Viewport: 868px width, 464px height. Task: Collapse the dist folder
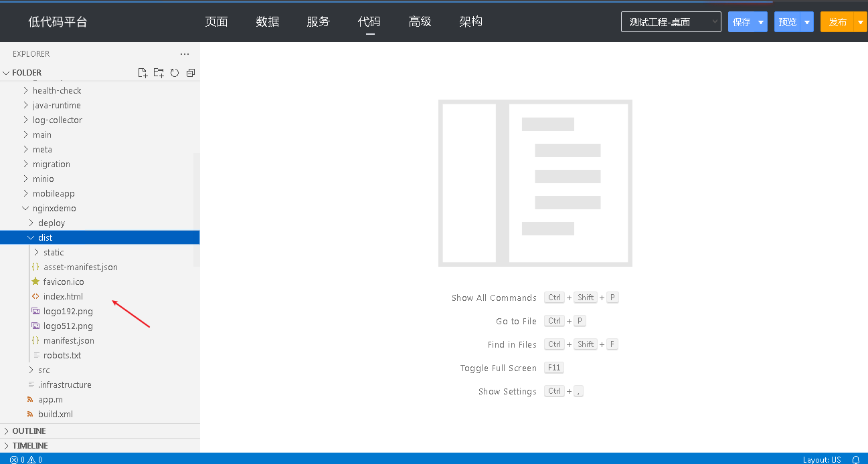coord(31,237)
